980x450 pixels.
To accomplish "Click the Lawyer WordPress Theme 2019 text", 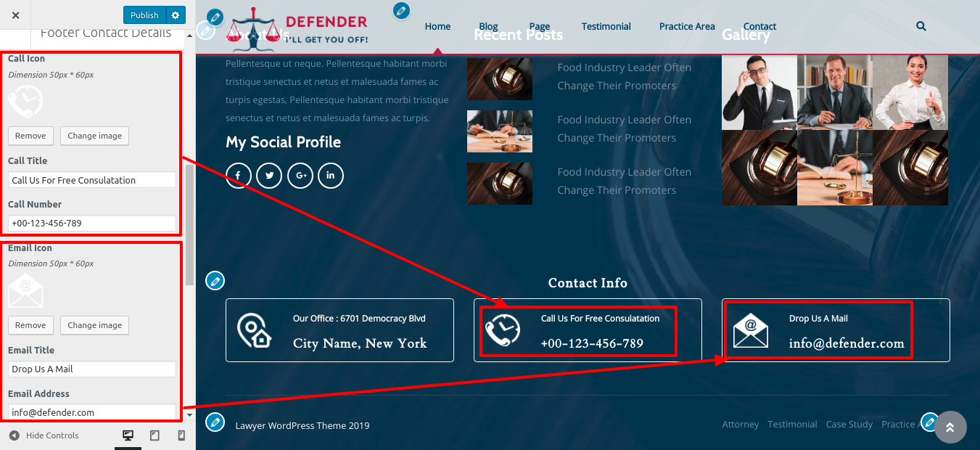I will [x=302, y=425].
